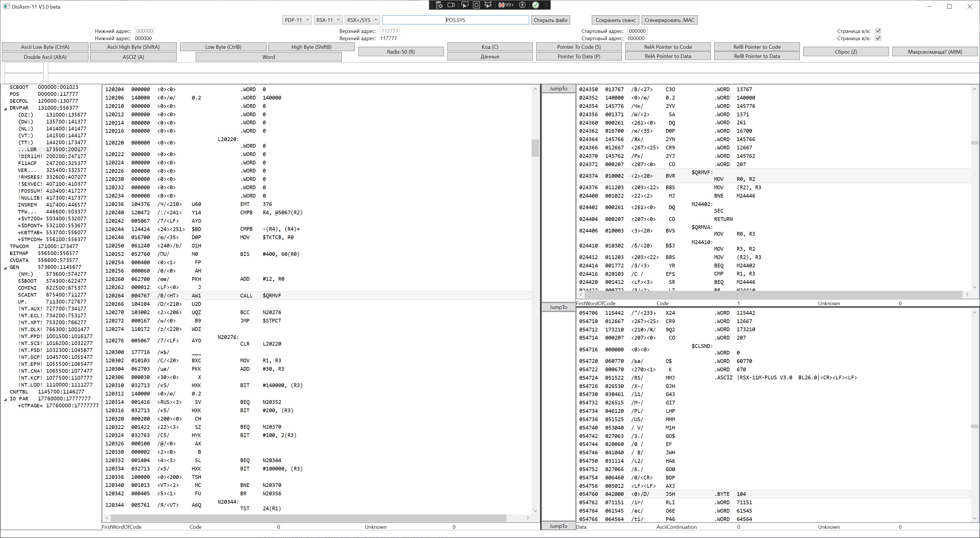Image resolution: width=980 pixels, height=538 pixels.
Task: Run accessibility scan person icon
Action: click(523, 5)
